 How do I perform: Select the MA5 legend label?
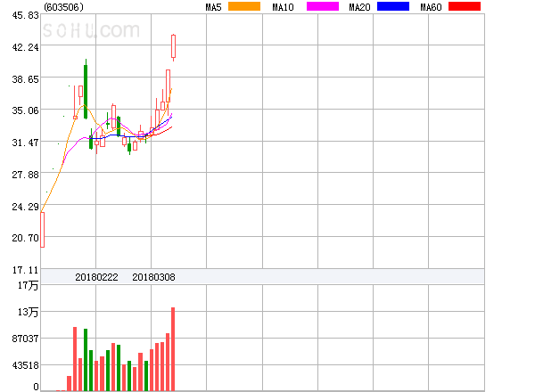[213, 7]
